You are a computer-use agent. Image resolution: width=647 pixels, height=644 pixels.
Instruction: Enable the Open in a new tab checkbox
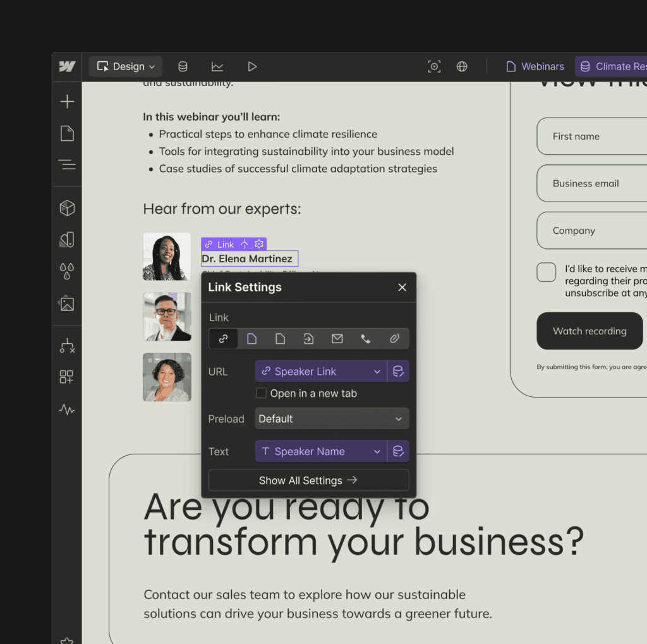tap(261, 393)
